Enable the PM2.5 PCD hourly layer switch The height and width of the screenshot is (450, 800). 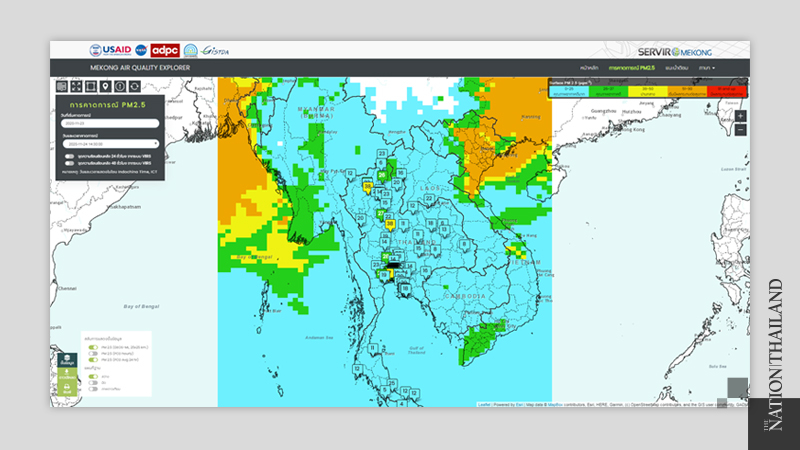pyautogui.click(x=93, y=353)
